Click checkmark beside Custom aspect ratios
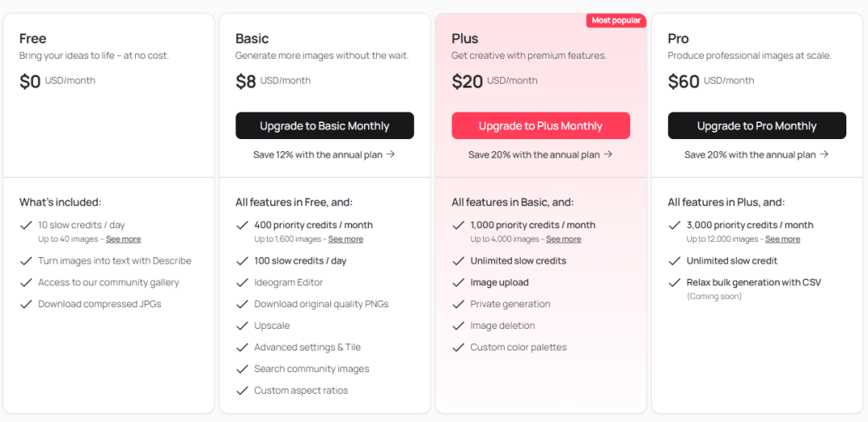 pos(241,391)
